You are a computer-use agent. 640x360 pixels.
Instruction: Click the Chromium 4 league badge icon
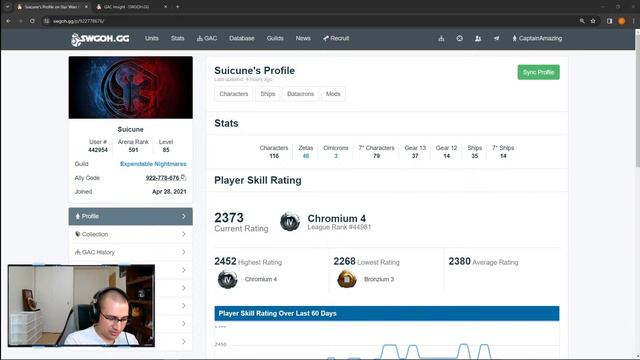[x=290, y=222]
